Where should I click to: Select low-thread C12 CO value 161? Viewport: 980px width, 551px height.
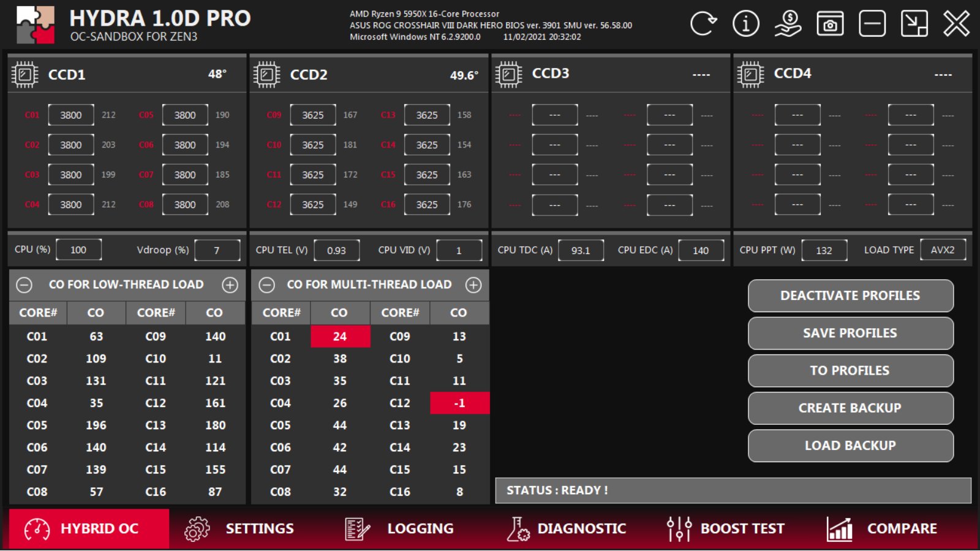(215, 403)
